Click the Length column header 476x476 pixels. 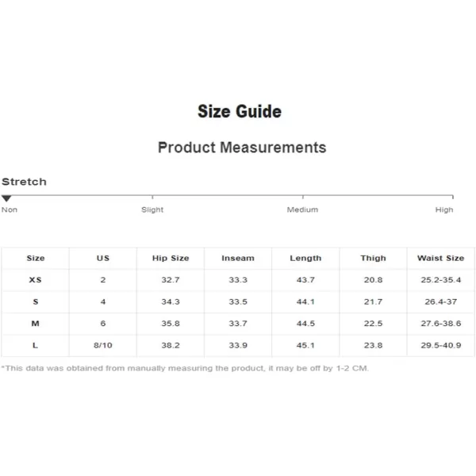tap(305, 258)
